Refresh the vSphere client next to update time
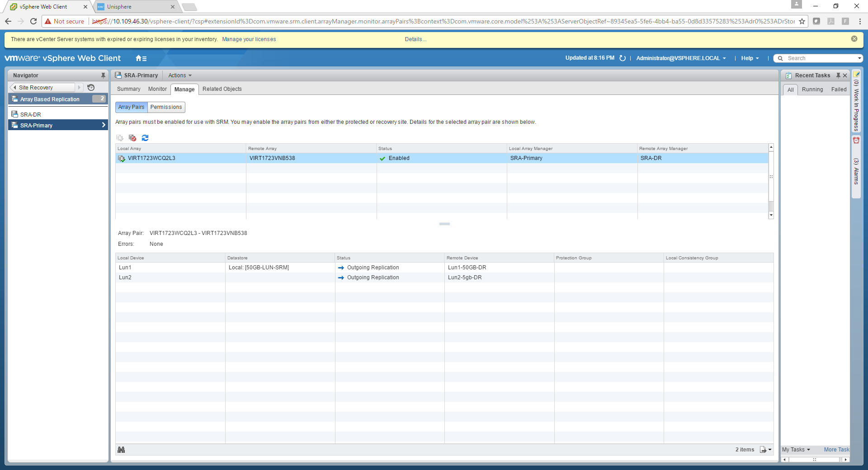Image resolution: width=868 pixels, height=470 pixels. click(623, 58)
